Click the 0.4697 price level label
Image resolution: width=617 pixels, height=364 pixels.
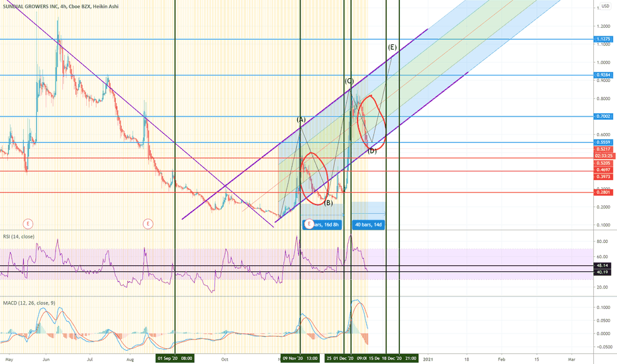tap(604, 170)
